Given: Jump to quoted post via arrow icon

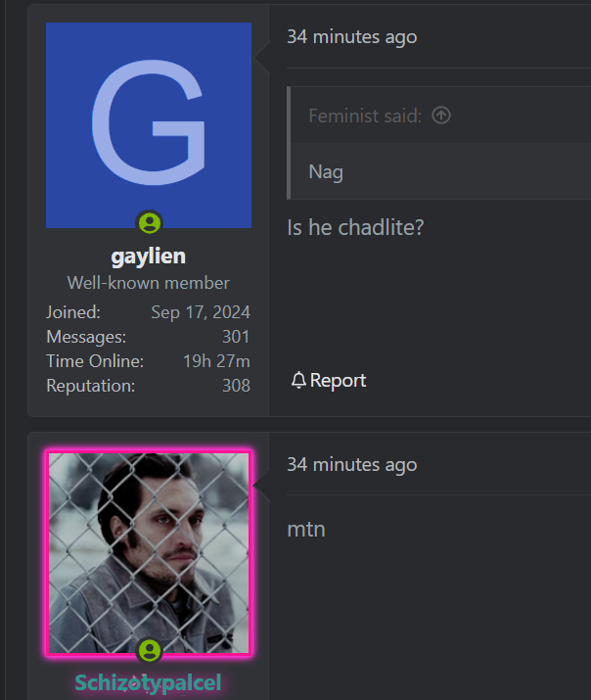Looking at the screenshot, I should coord(441,116).
